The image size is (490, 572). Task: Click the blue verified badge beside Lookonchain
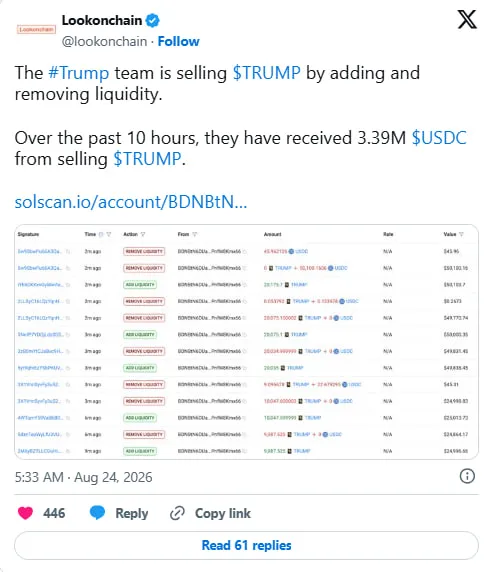[x=153, y=20]
